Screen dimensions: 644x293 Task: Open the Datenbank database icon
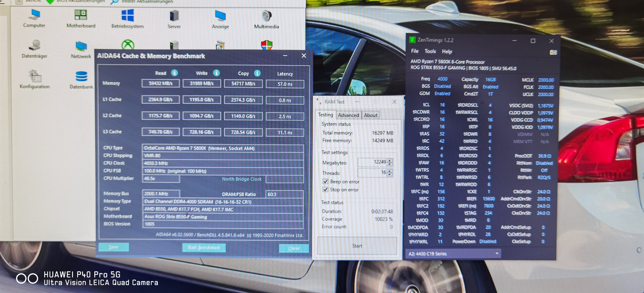click(x=82, y=76)
